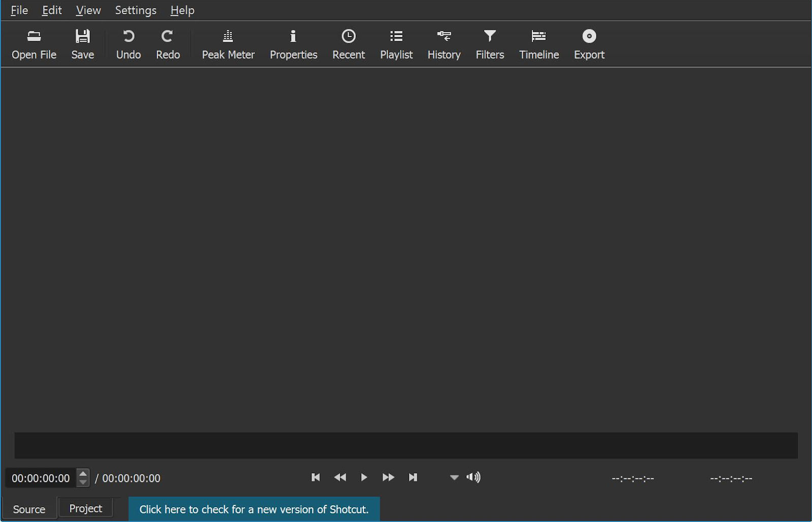Open the Filters panel

[x=490, y=44]
